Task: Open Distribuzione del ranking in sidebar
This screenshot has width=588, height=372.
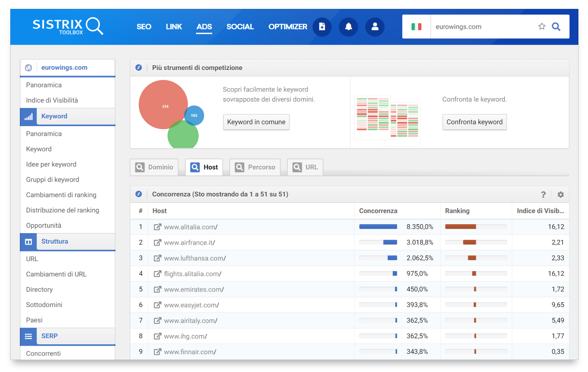Action: click(62, 210)
